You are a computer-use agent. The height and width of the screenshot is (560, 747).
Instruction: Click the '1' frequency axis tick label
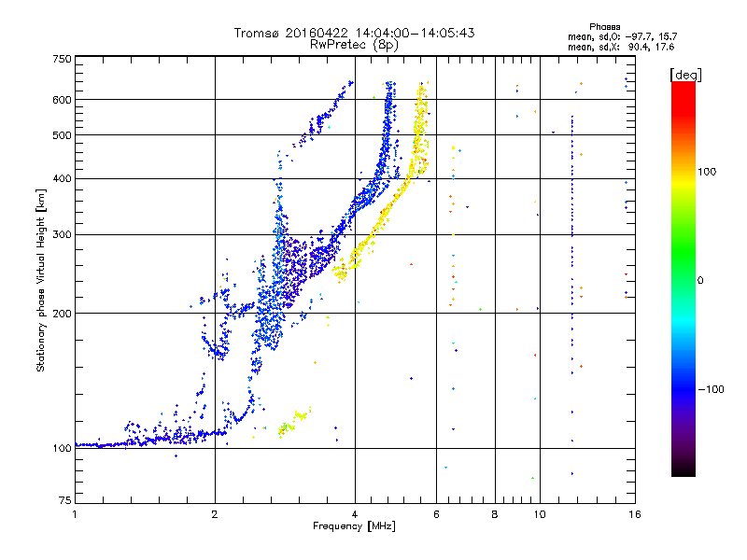tap(75, 514)
